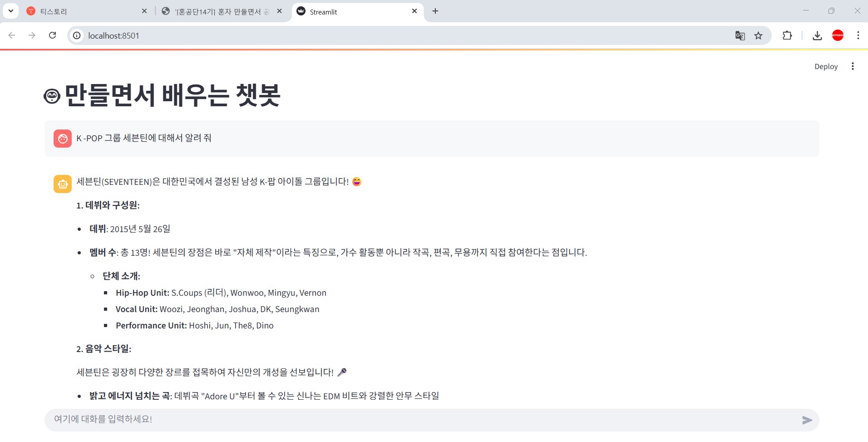Click the Hip-Hop Unit line
This screenshot has width=868, height=442.
pos(221,293)
